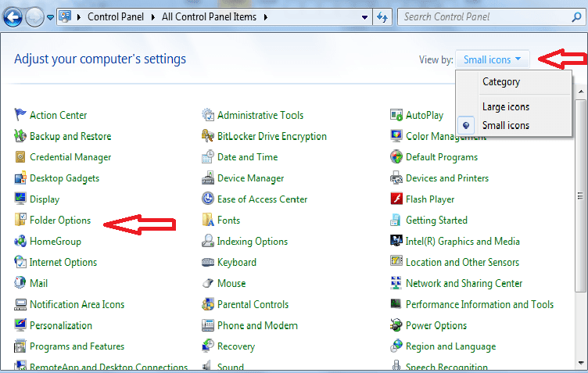Image resolution: width=588 pixels, height=373 pixels.
Task: Open Location and Other Sensors link
Action: [462, 263]
